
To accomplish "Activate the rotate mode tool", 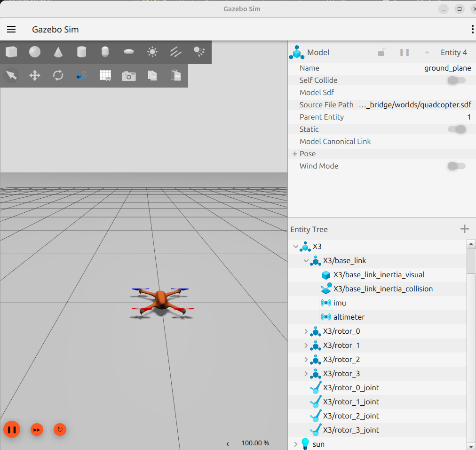I will [x=58, y=75].
